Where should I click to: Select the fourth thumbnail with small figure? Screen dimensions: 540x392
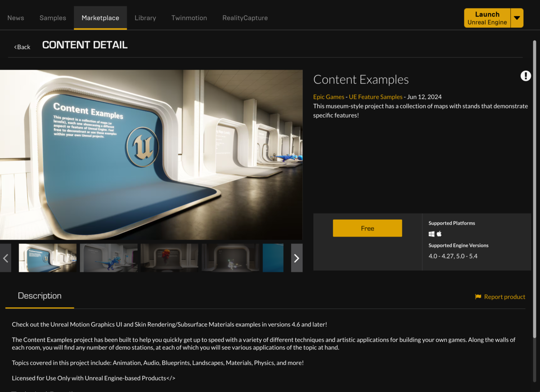[x=230, y=258]
